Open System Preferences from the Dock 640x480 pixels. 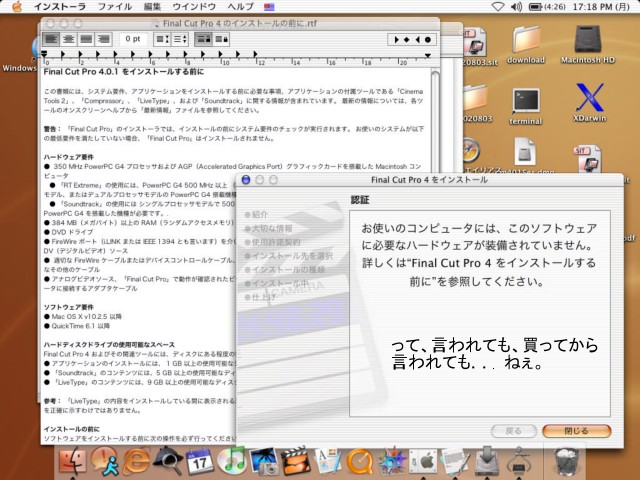(x=423, y=460)
